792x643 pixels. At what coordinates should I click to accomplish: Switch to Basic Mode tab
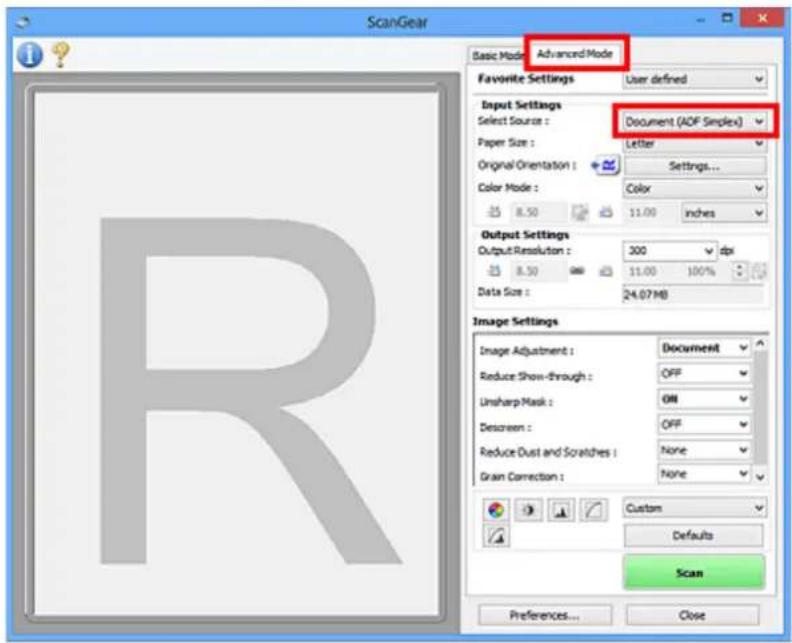[x=497, y=56]
